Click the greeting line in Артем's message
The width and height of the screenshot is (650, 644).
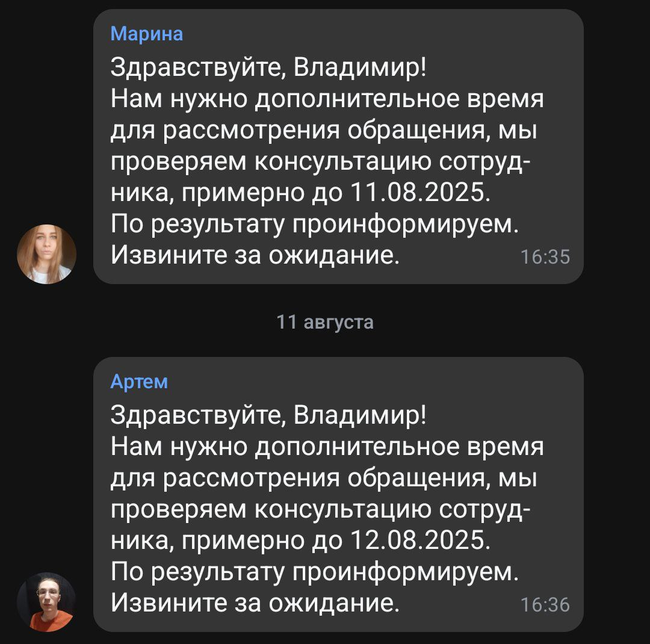[x=268, y=414]
